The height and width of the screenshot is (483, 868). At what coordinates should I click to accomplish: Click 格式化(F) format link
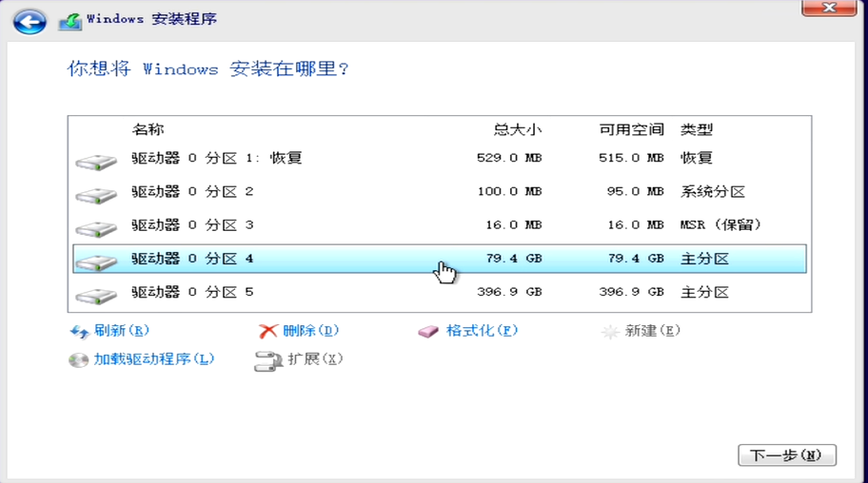(x=482, y=331)
